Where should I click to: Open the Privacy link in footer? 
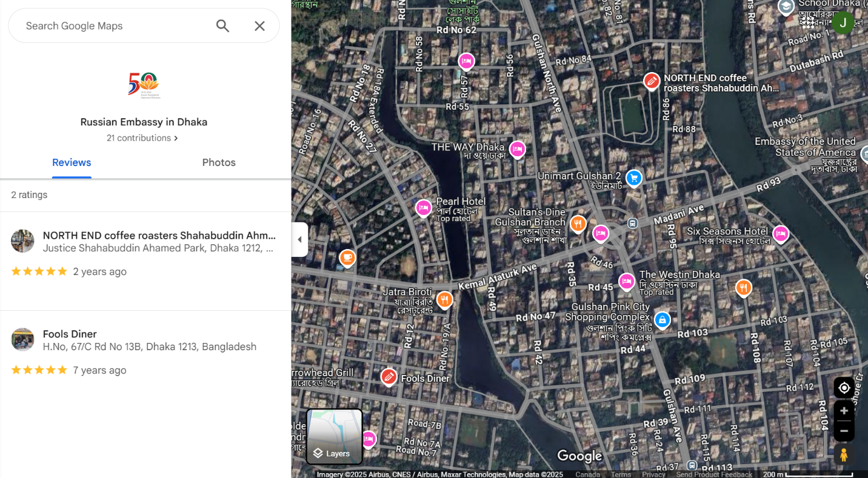tap(653, 474)
